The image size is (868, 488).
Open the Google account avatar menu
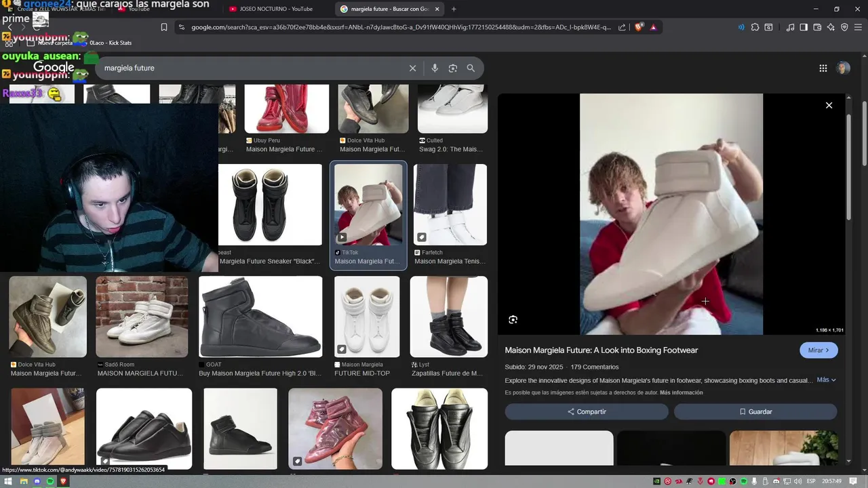click(843, 68)
